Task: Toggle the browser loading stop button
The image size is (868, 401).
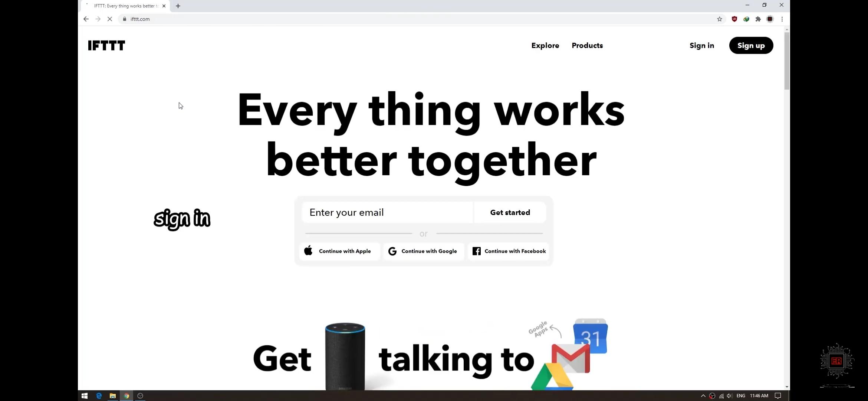Action: pos(109,19)
